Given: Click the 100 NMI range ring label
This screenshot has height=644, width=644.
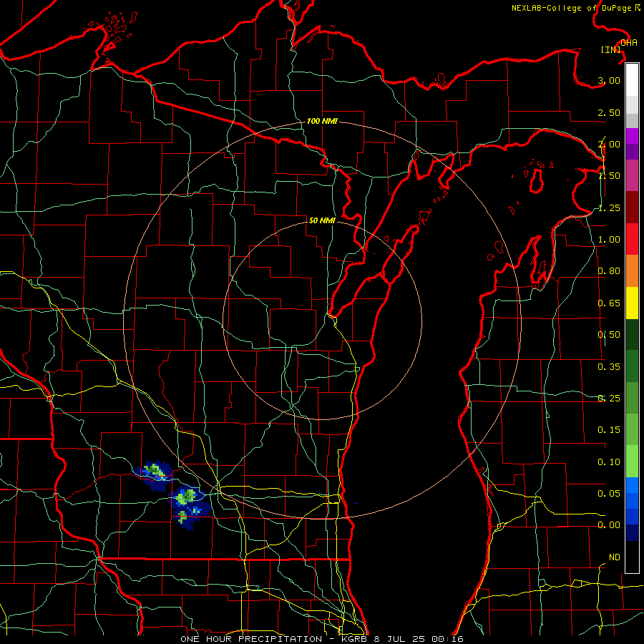Looking at the screenshot, I should pyautogui.click(x=322, y=121).
